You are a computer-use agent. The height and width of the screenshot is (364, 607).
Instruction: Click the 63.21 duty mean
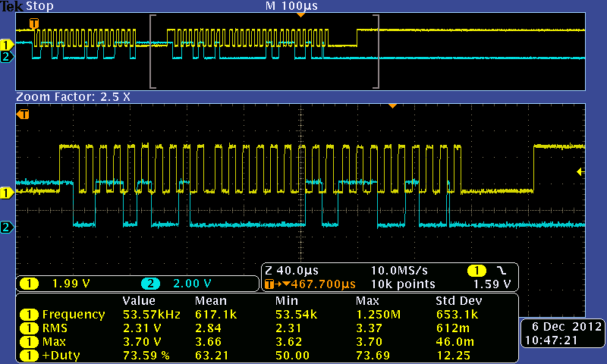point(212,356)
